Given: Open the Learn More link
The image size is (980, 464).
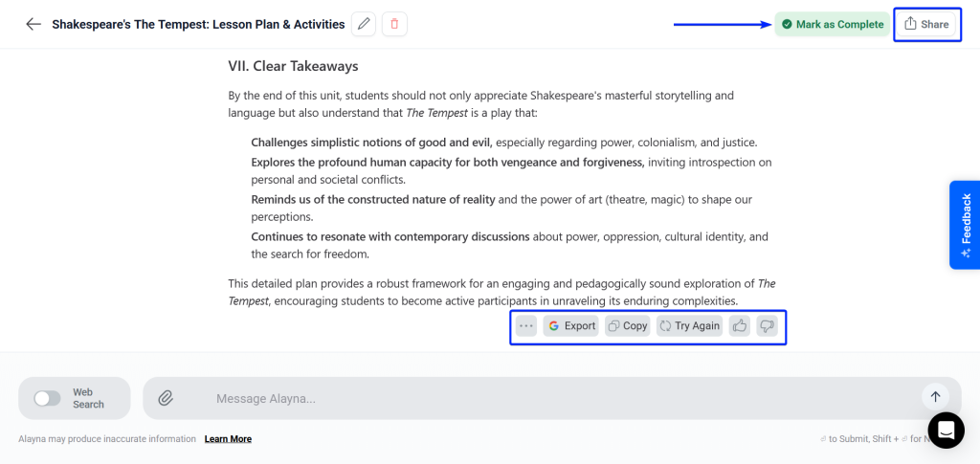Looking at the screenshot, I should tap(228, 439).
